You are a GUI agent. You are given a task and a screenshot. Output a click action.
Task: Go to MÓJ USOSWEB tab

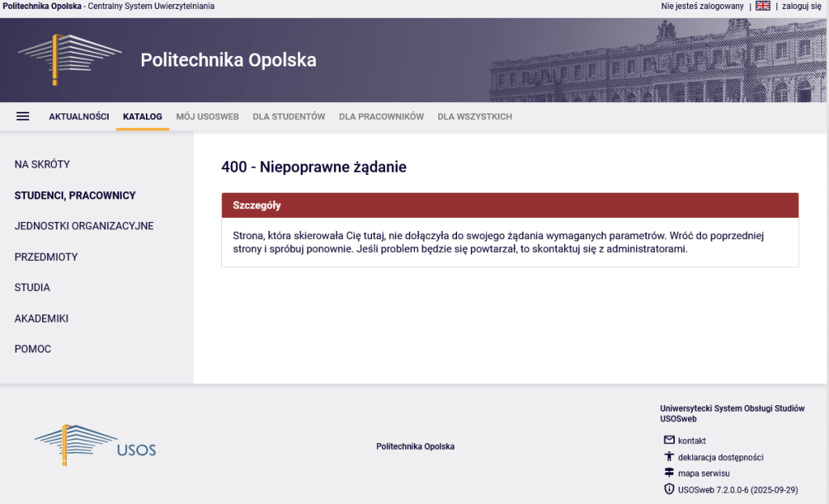click(207, 117)
